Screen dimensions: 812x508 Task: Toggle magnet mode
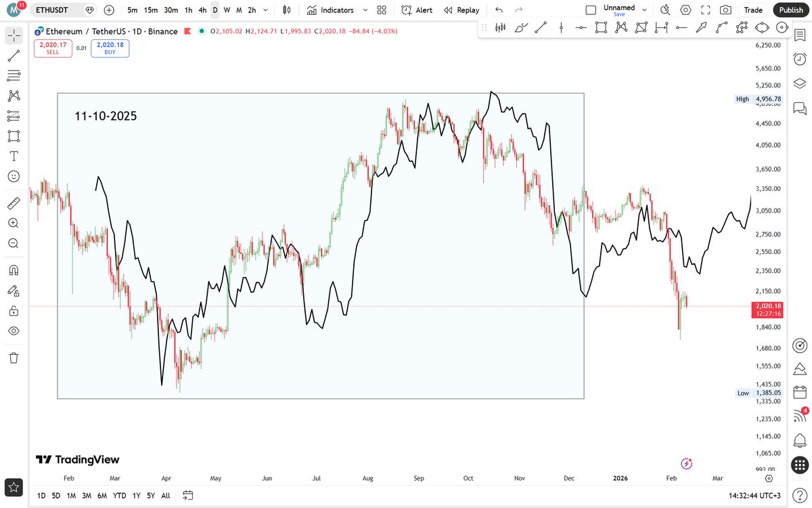pos(14,270)
